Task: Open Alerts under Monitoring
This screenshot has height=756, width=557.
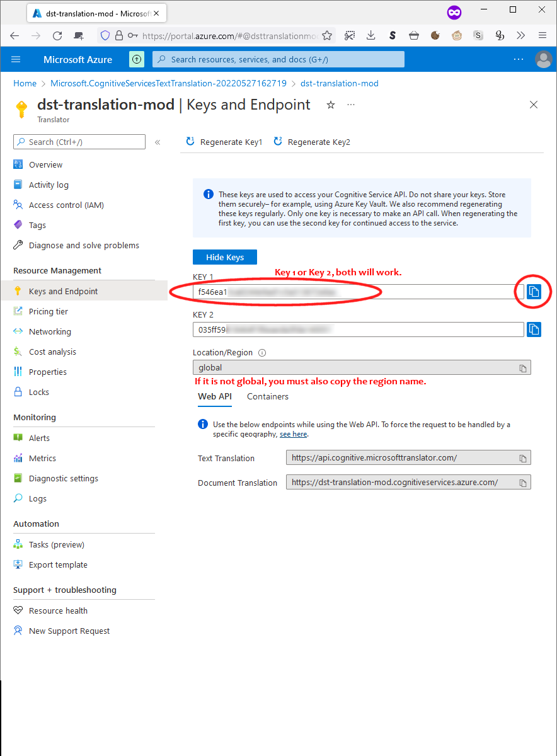Action: click(39, 438)
